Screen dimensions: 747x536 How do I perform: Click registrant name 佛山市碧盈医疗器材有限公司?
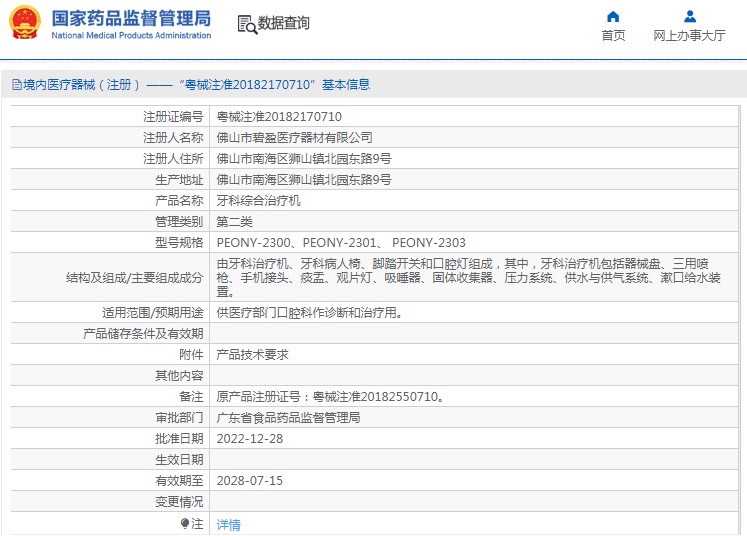tap(294, 138)
